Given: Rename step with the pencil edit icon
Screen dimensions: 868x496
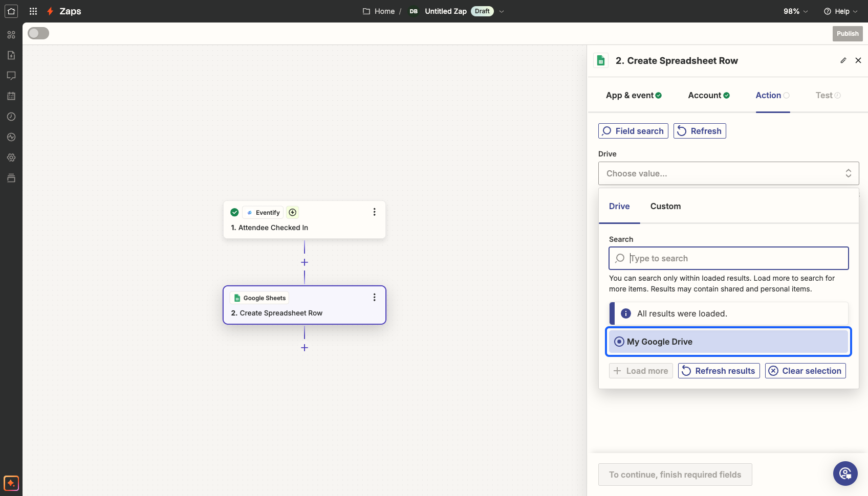Looking at the screenshot, I should click(x=843, y=60).
